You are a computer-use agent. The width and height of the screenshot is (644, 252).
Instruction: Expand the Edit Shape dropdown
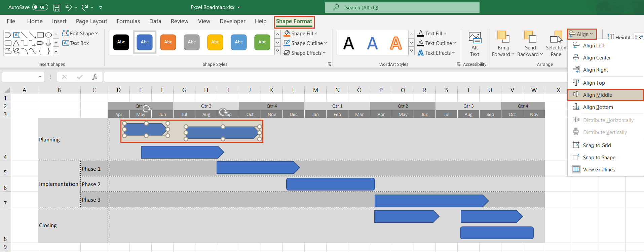coord(80,34)
